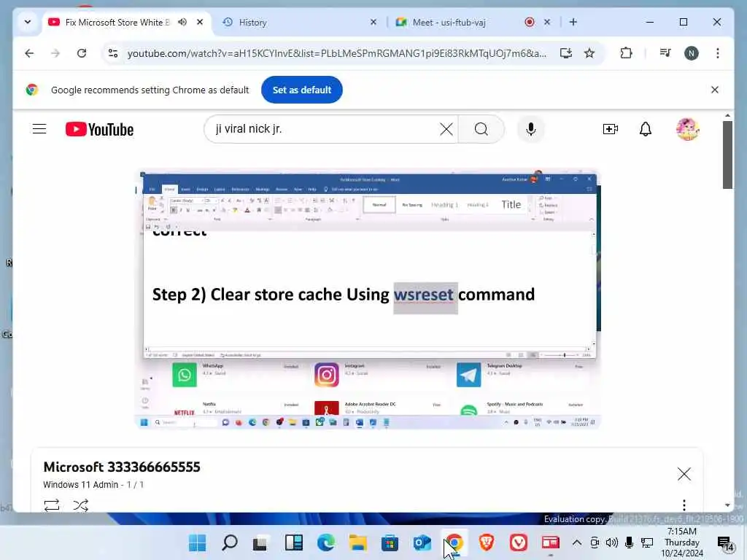Open Chrome's three-dot menu

coord(718,53)
